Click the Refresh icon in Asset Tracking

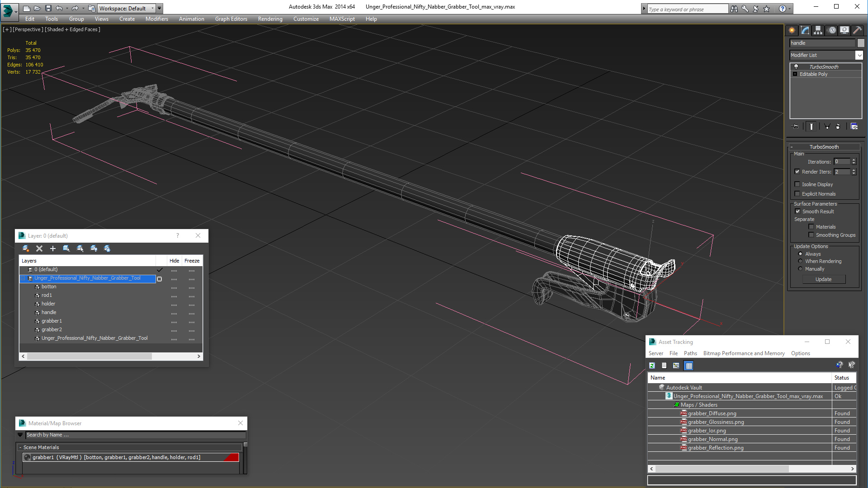click(x=652, y=366)
